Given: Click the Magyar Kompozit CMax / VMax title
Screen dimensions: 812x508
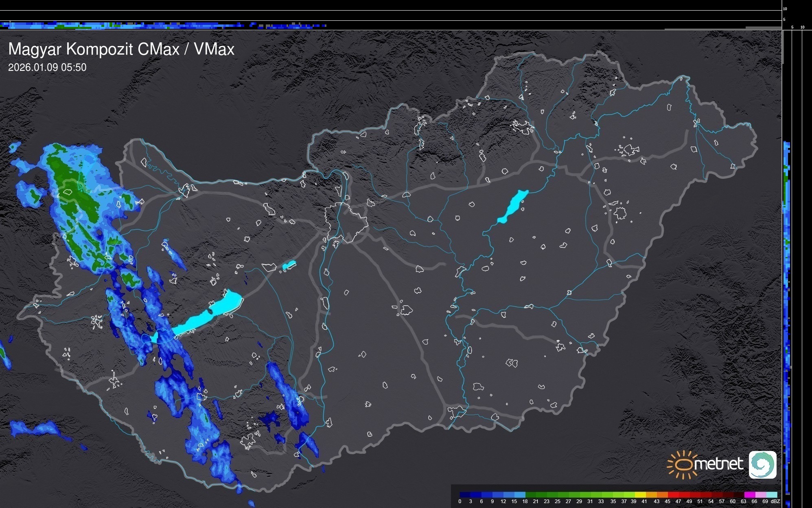Looking at the screenshot, I should pos(121,49).
